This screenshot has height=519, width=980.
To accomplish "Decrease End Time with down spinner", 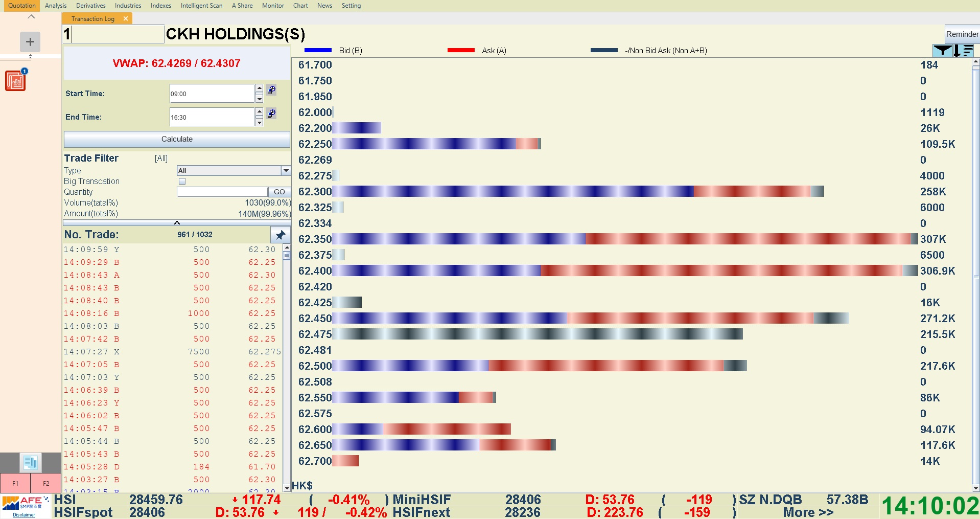I will (x=259, y=122).
